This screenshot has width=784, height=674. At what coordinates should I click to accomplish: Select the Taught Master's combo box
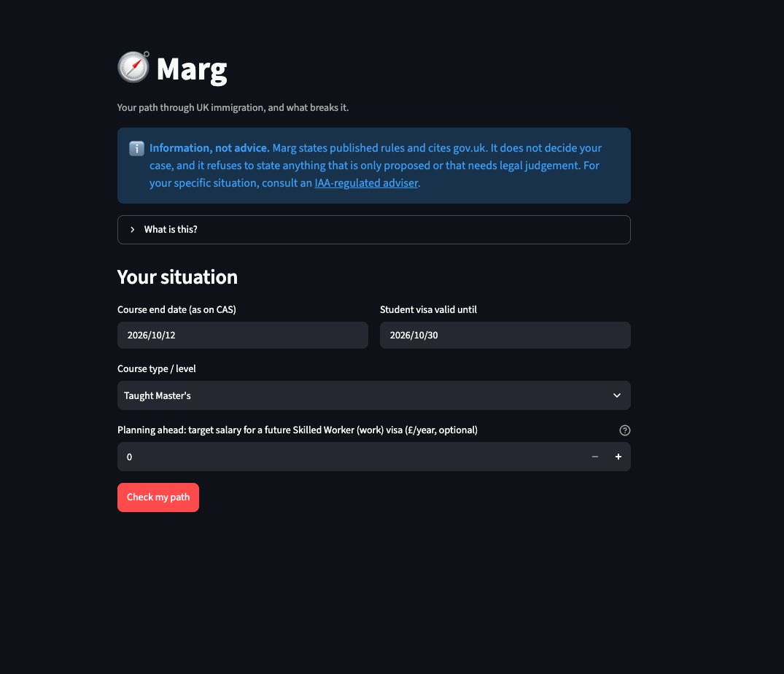point(374,395)
